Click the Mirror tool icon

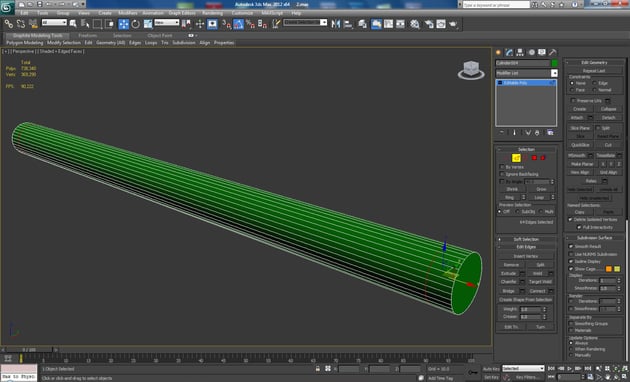click(336, 24)
